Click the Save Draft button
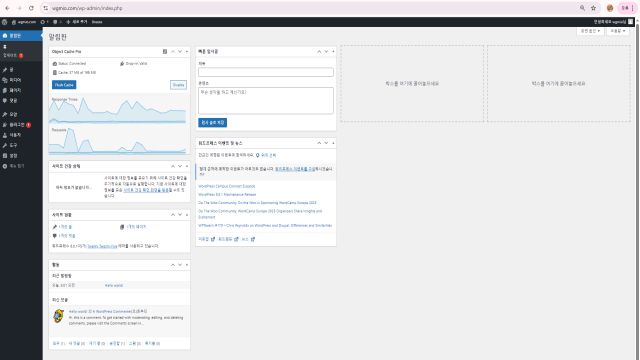 213,123
